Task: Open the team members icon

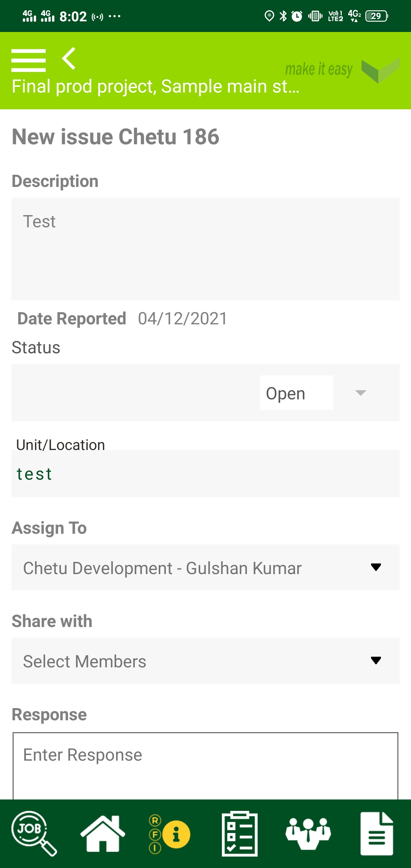Action: (x=308, y=833)
